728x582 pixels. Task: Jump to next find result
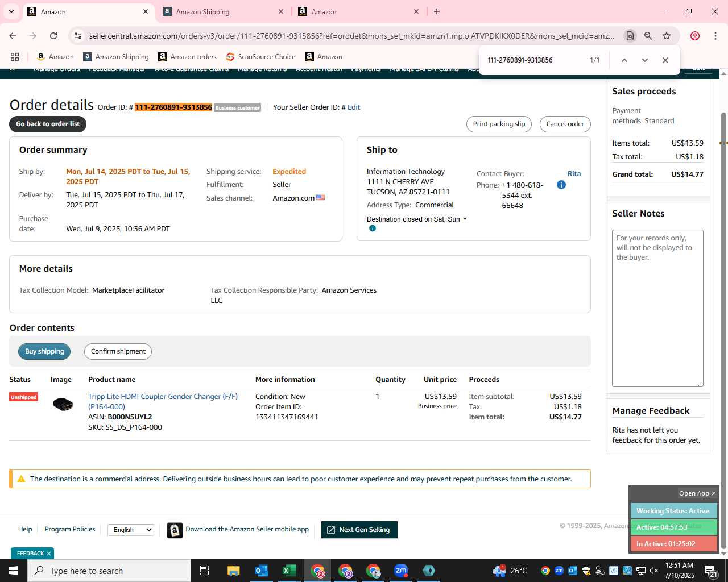click(644, 60)
